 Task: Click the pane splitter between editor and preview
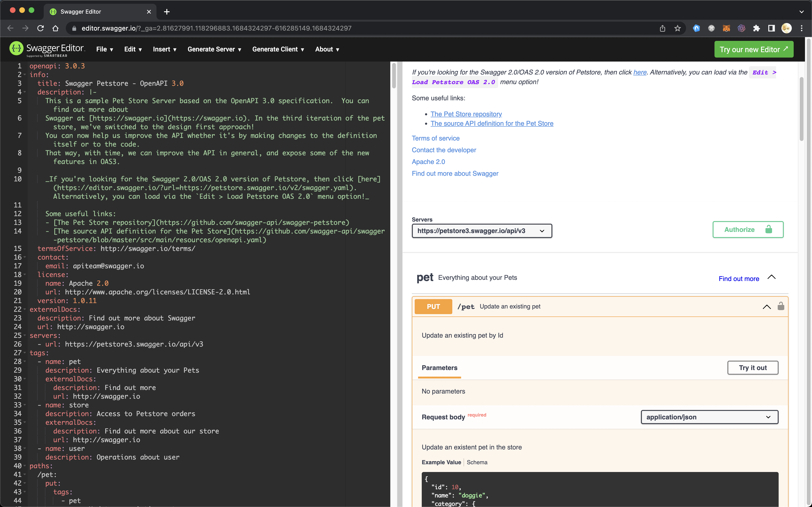coord(399,284)
